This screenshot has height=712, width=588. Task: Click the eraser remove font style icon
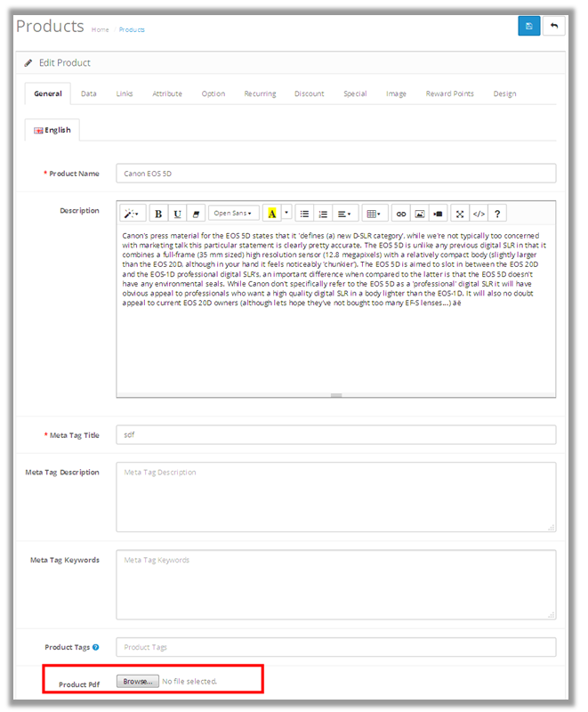[196, 214]
